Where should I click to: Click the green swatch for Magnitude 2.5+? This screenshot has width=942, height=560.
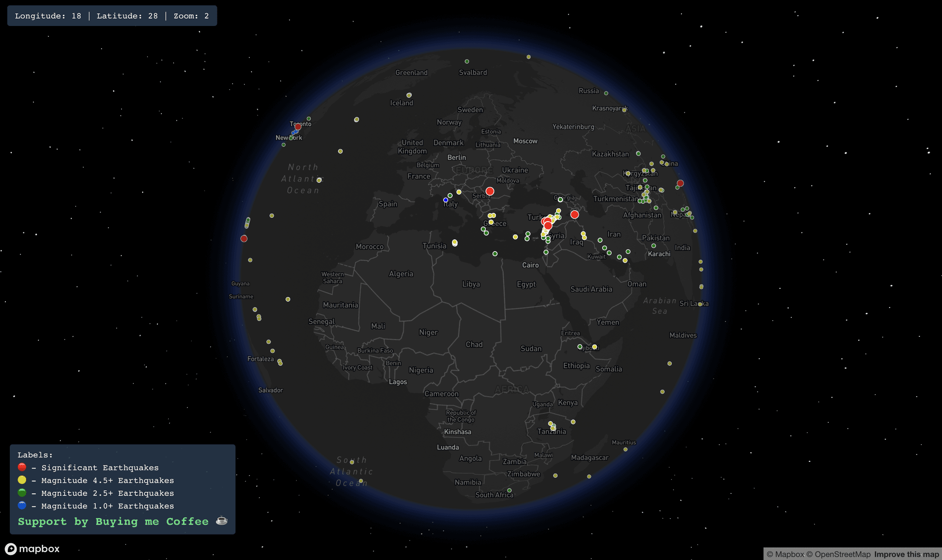22,493
